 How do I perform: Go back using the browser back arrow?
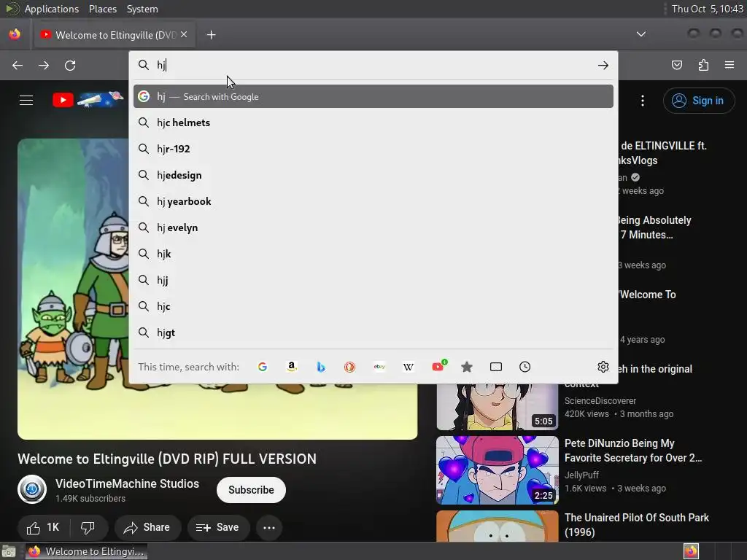pos(18,65)
